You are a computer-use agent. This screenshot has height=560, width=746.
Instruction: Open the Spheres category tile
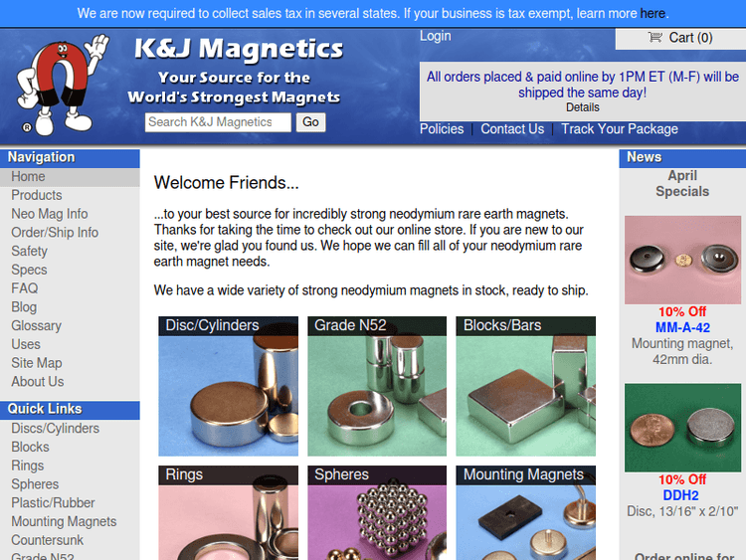(x=377, y=513)
